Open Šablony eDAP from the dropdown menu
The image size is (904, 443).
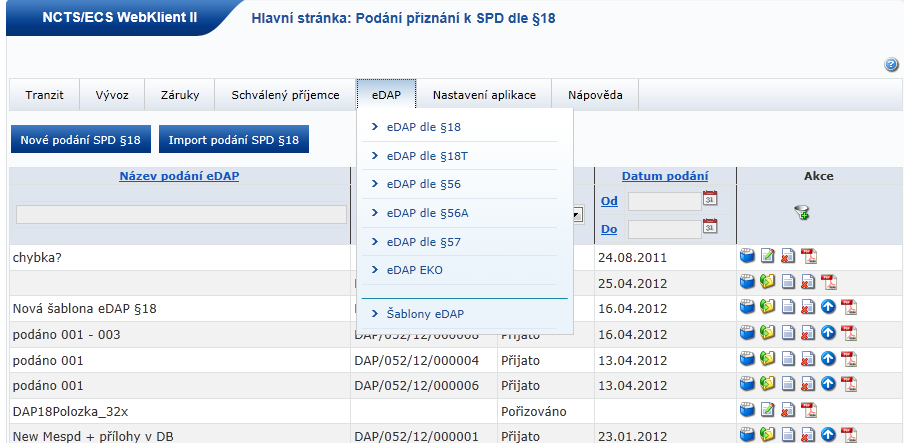pyautogui.click(x=424, y=314)
